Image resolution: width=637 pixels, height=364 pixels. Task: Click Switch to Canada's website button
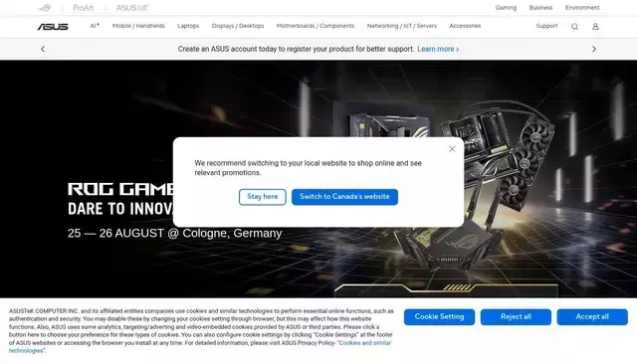[344, 197]
